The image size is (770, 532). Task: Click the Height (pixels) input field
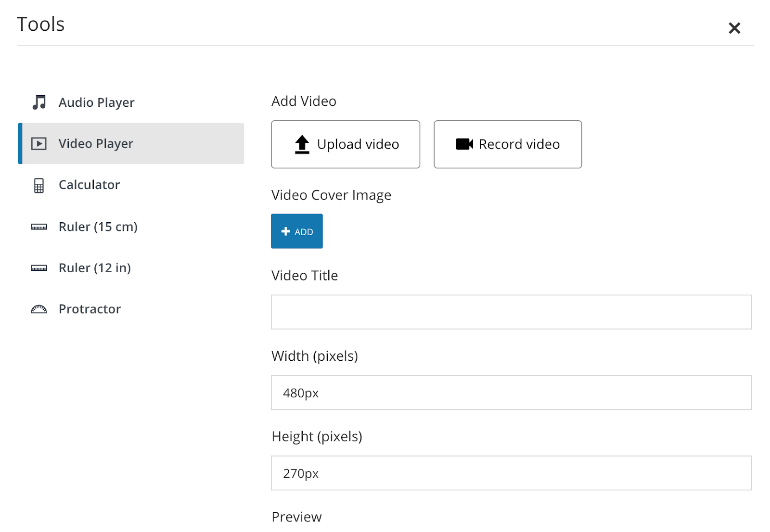coord(511,473)
